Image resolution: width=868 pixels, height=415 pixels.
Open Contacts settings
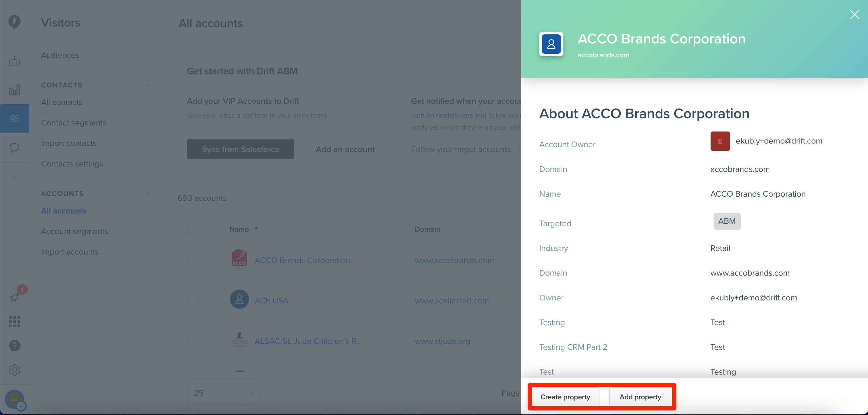72,164
